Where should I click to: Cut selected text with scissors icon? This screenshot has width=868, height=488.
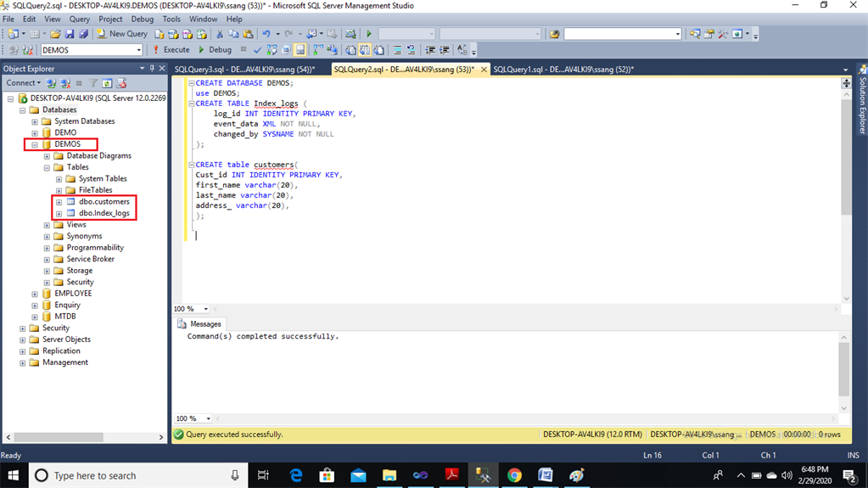tap(219, 34)
